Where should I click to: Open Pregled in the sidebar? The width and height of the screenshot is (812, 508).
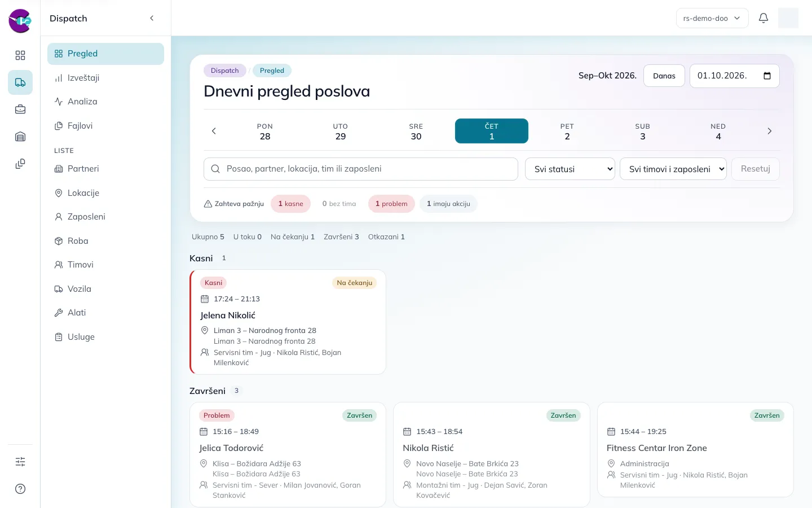pos(106,54)
